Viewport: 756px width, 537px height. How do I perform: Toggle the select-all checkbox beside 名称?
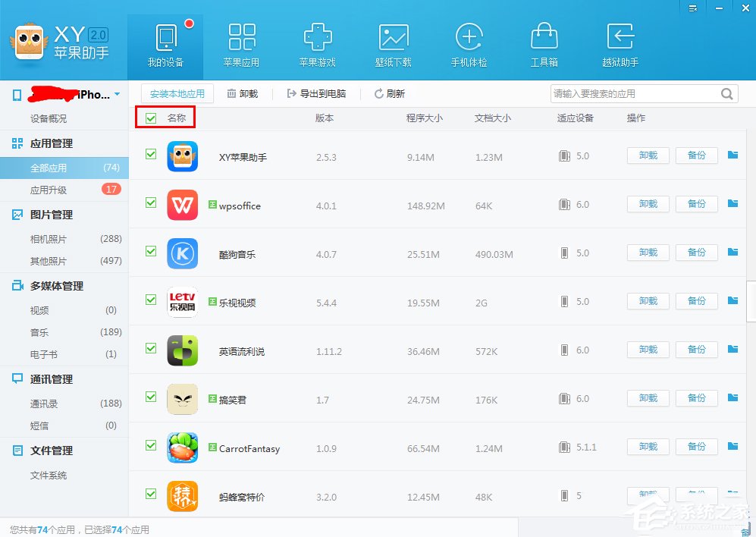149,118
